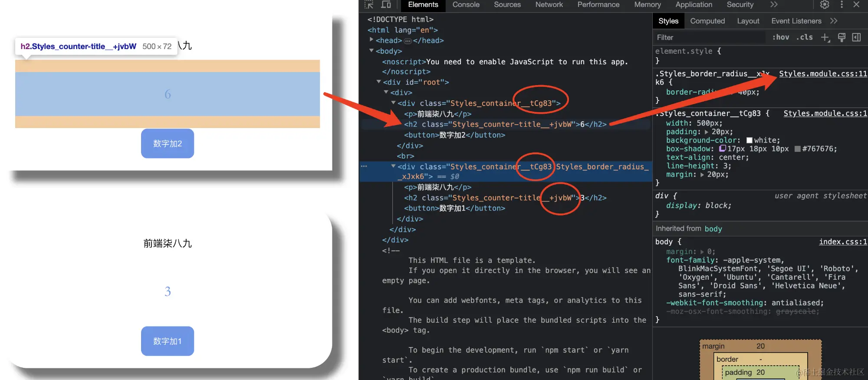This screenshot has height=380, width=868.
Task: Expand the padding shorthand triangle
Action: pos(706,132)
